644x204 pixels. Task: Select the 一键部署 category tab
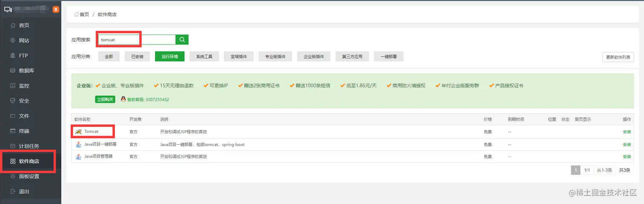click(x=388, y=56)
